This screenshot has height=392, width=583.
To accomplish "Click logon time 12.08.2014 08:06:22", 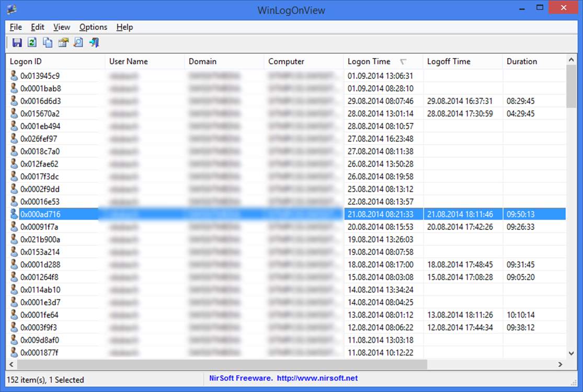I will (380, 328).
